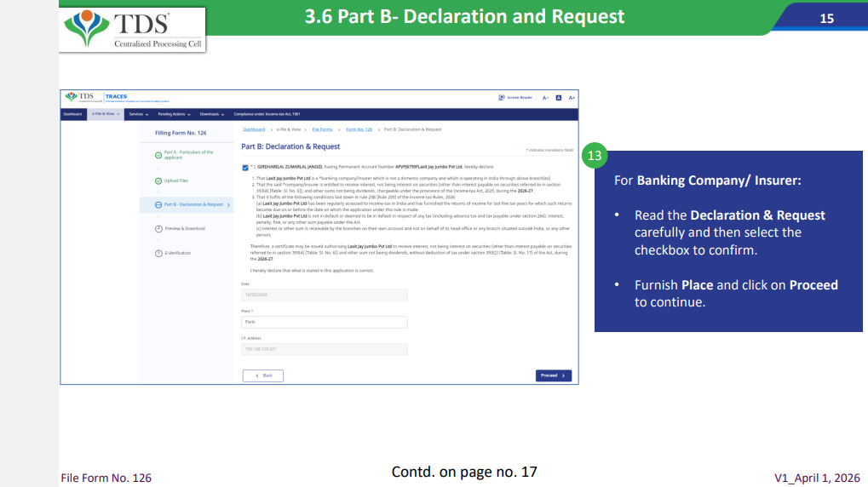The width and height of the screenshot is (868, 487).
Task: Click the Preview & Download step icon
Action: tap(158, 228)
